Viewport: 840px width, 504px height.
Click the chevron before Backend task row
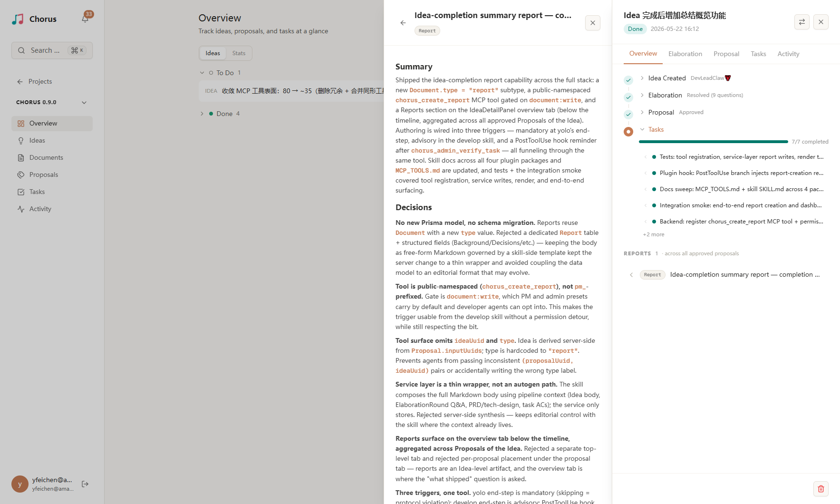click(645, 222)
